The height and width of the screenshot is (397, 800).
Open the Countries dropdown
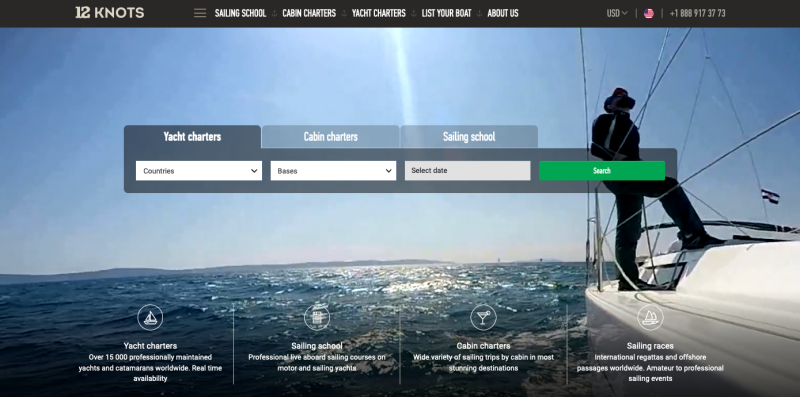point(199,171)
